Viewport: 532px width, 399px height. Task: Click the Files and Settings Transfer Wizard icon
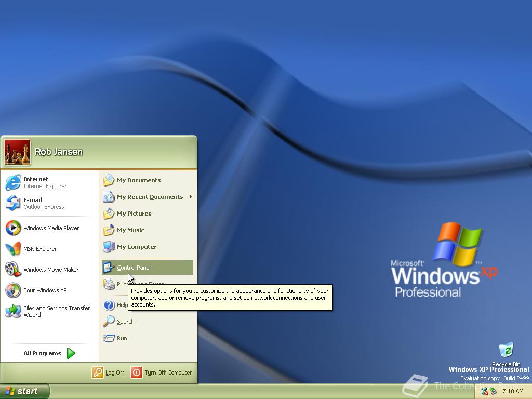[13, 311]
